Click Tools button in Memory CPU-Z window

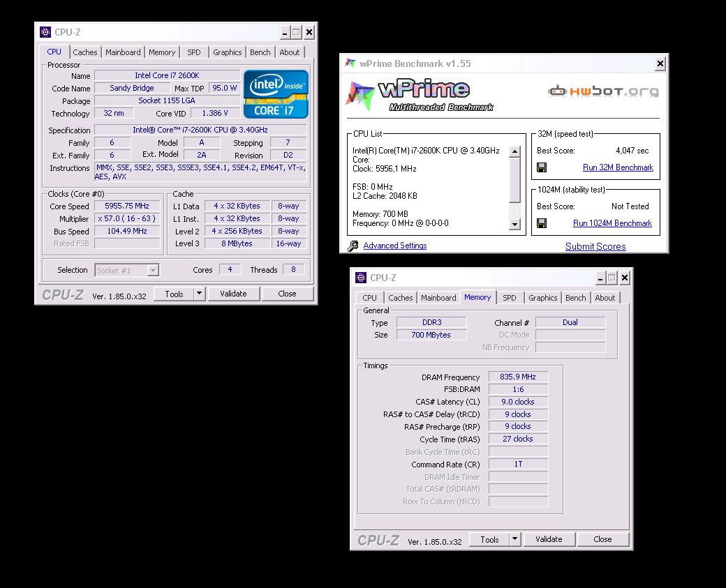click(x=489, y=539)
